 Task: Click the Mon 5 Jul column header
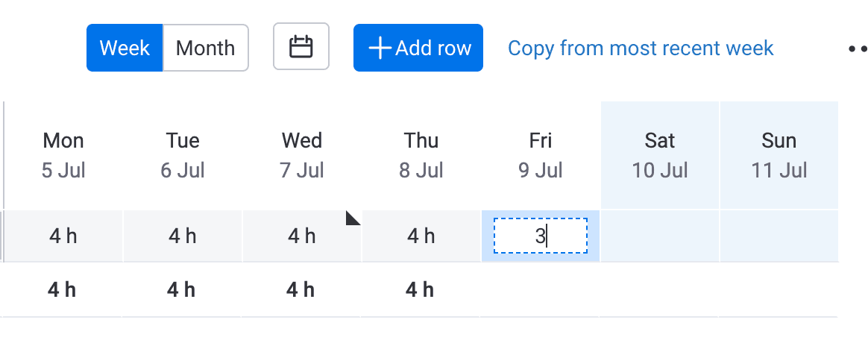[x=63, y=155]
